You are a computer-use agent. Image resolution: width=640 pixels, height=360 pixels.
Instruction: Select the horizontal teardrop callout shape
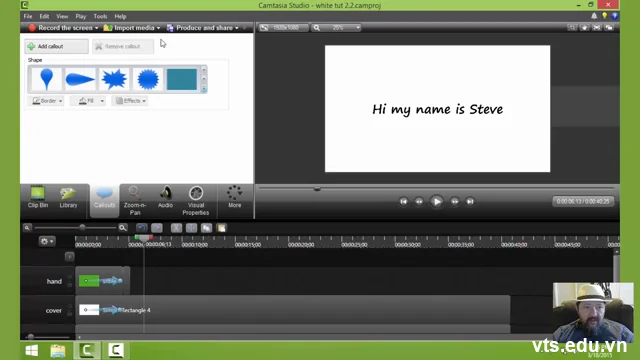(80, 79)
